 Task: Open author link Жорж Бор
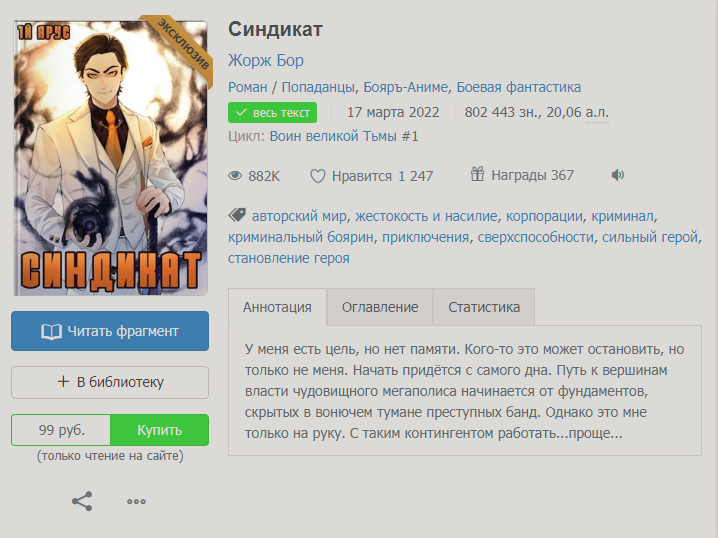[266, 60]
